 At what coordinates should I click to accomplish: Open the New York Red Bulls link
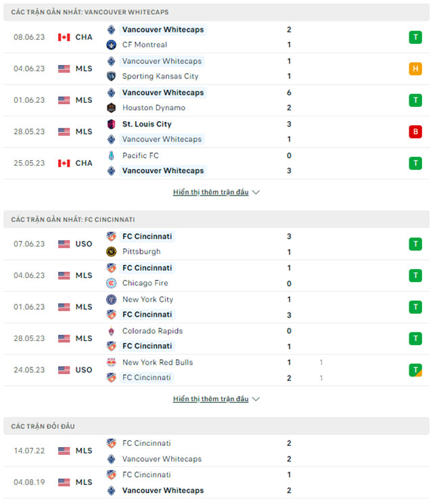point(158,363)
